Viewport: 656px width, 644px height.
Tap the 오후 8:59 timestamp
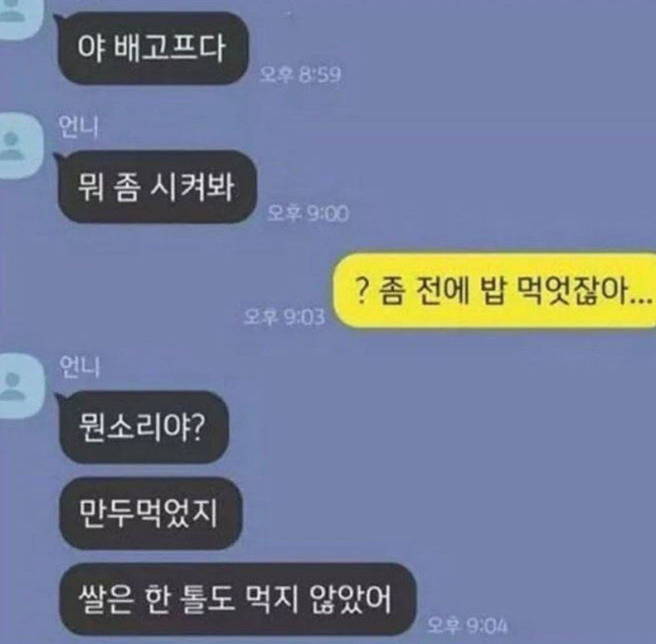pos(299,75)
